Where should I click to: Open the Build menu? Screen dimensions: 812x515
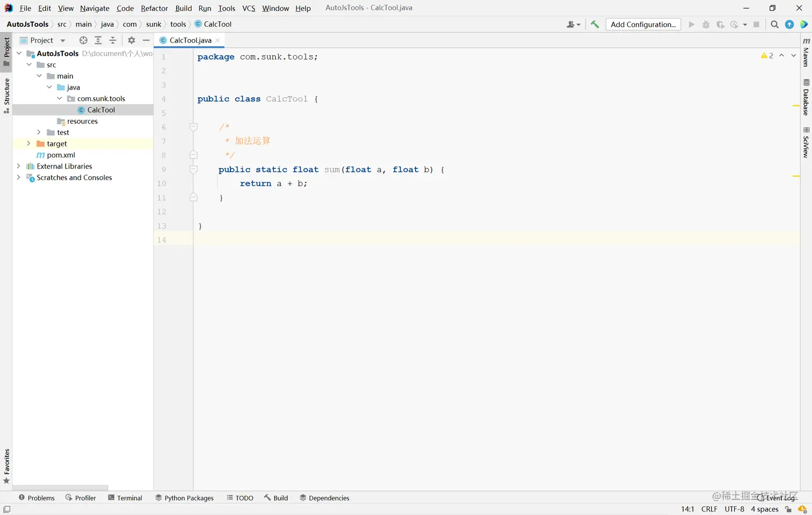click(183, 8)
